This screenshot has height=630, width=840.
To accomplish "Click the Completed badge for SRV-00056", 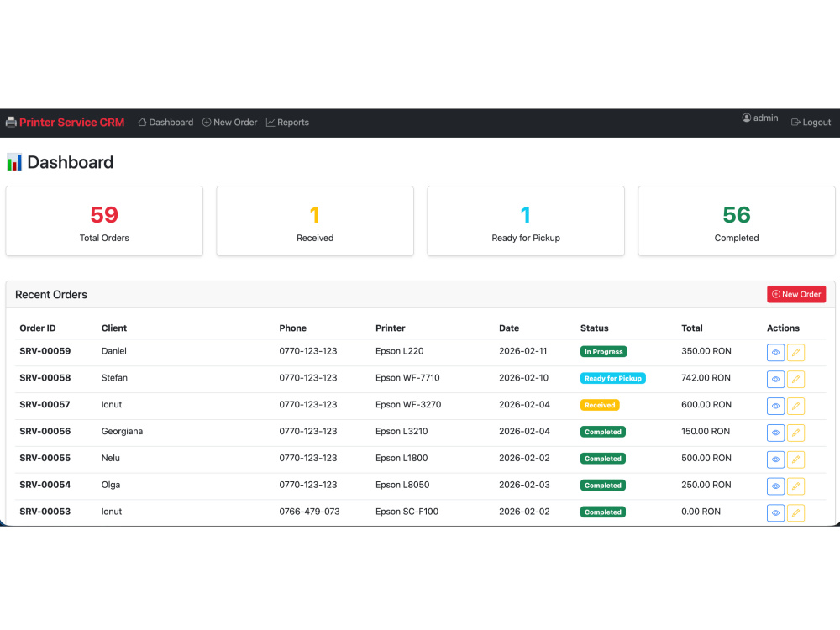I will tap(602, 432).
